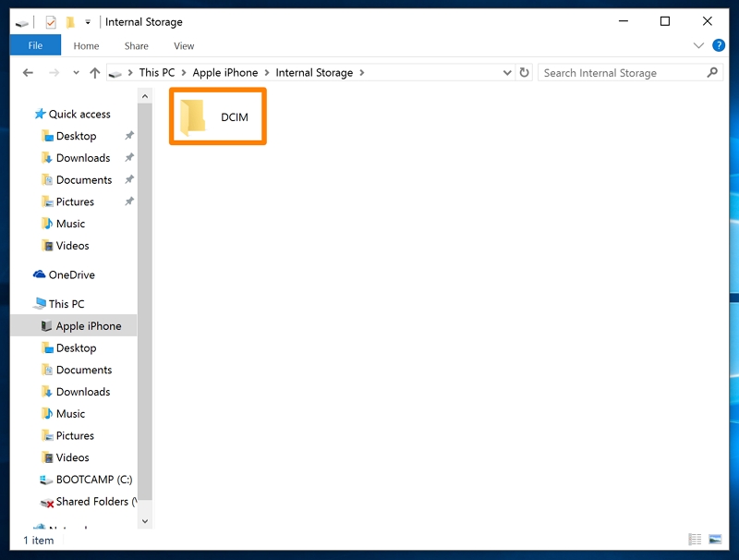Open OneDrive from the navigation pane

coord(69,274)
